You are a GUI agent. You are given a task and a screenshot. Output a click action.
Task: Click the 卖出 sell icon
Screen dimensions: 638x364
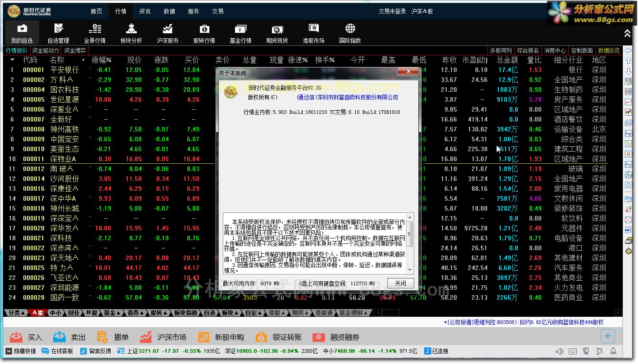coord(59,337)
